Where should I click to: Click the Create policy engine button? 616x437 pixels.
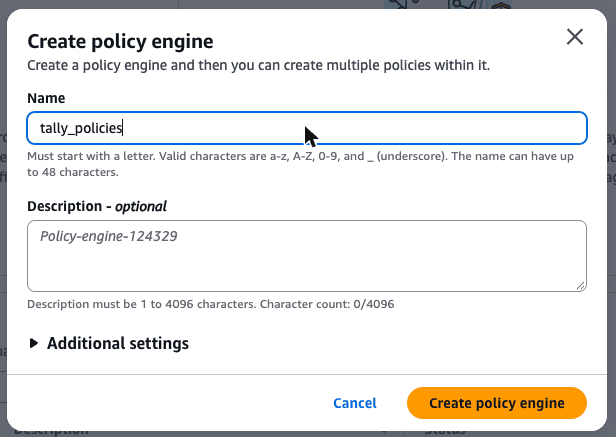coord(497,403)
